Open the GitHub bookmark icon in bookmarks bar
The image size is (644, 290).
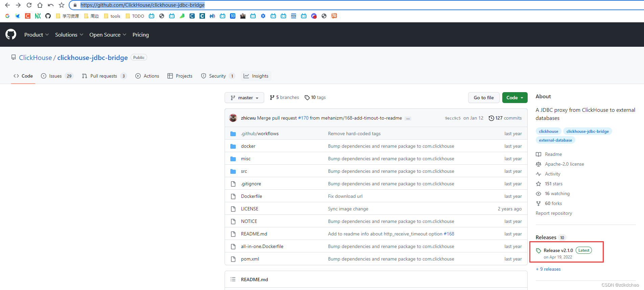48,16
